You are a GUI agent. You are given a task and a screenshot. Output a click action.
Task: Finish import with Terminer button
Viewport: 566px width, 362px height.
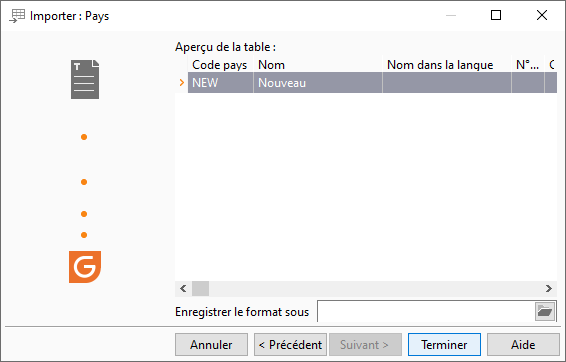(444, 345)
